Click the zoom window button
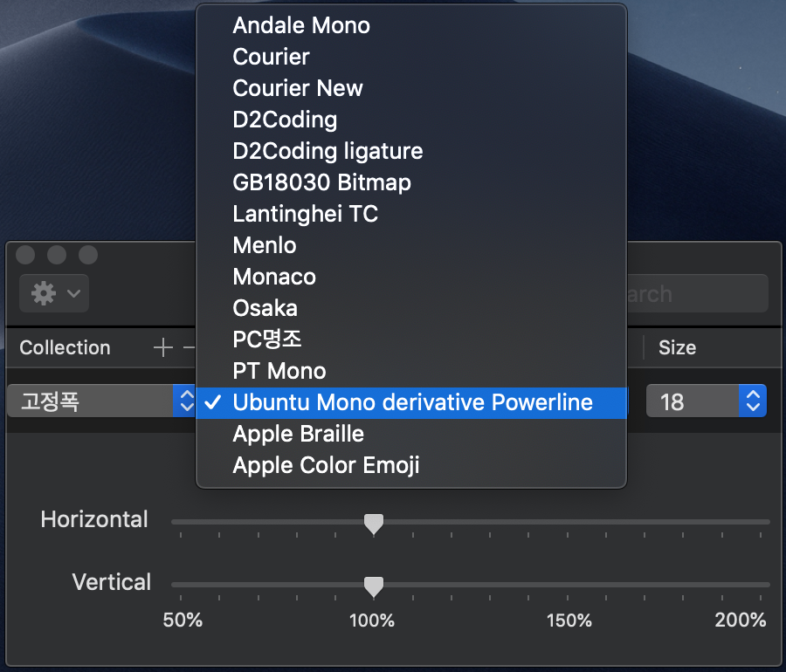786x672 pixels. (88, 254)
